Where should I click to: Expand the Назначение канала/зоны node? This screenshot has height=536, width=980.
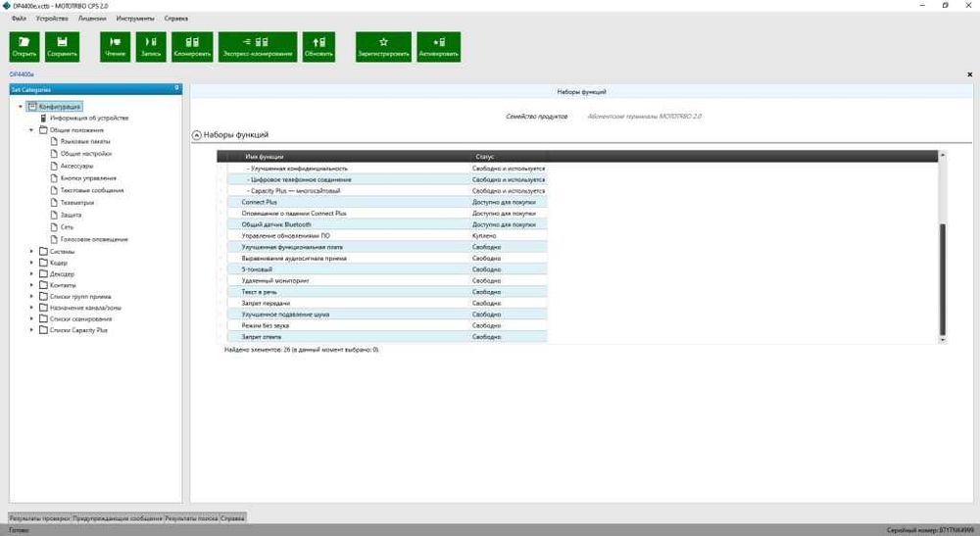[x=31, y=308]
